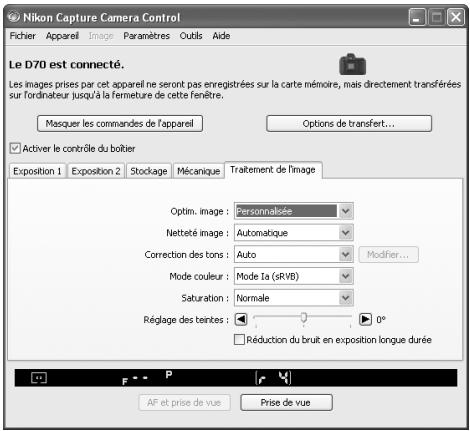Expand the Saturation dropdown
Viewport: 470px width, 431px height.
point(293,298)
